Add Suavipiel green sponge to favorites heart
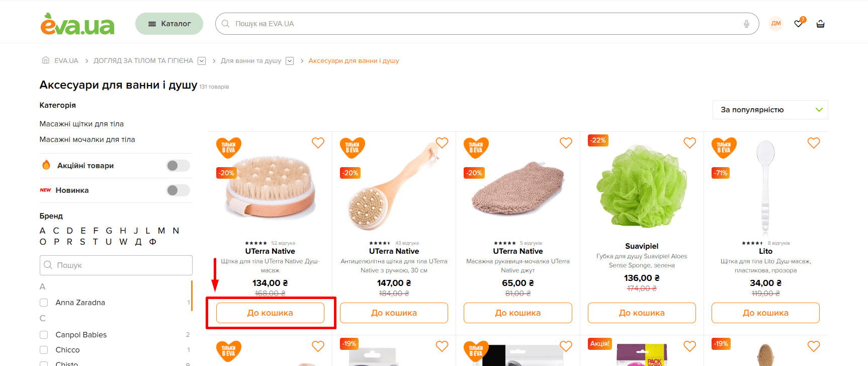The width and height of the screenshot is (868, 366). click(689, 143)
